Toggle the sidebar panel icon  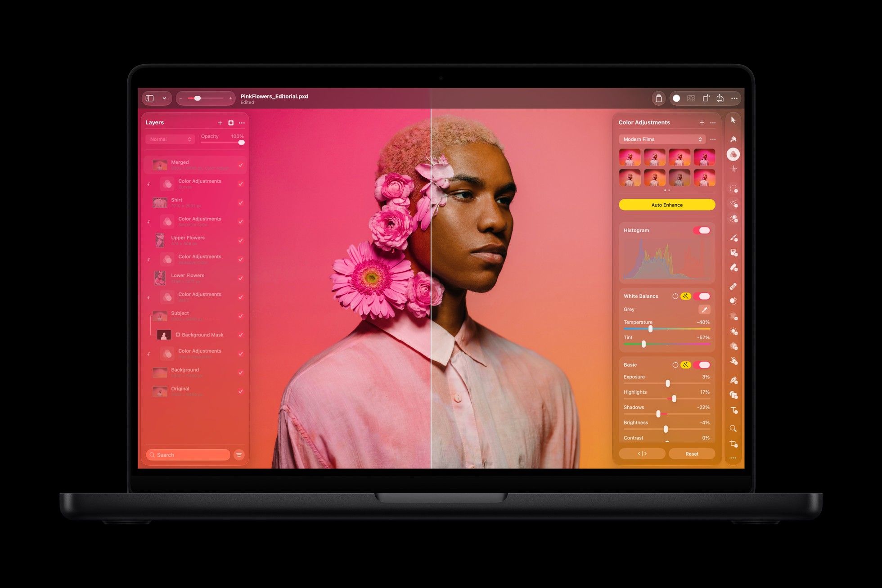coord(150,98)
